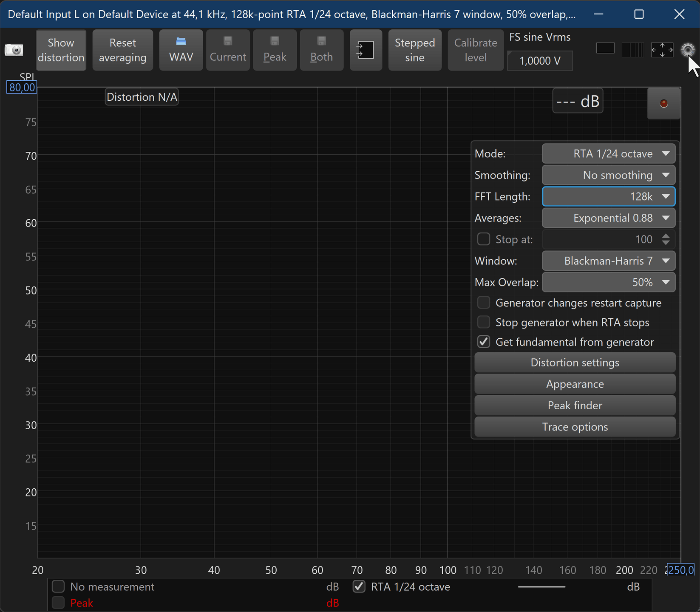Switch to spectrogram view with striped icon
This screenshot has height=612, width=700.
[x=632, y=50]
